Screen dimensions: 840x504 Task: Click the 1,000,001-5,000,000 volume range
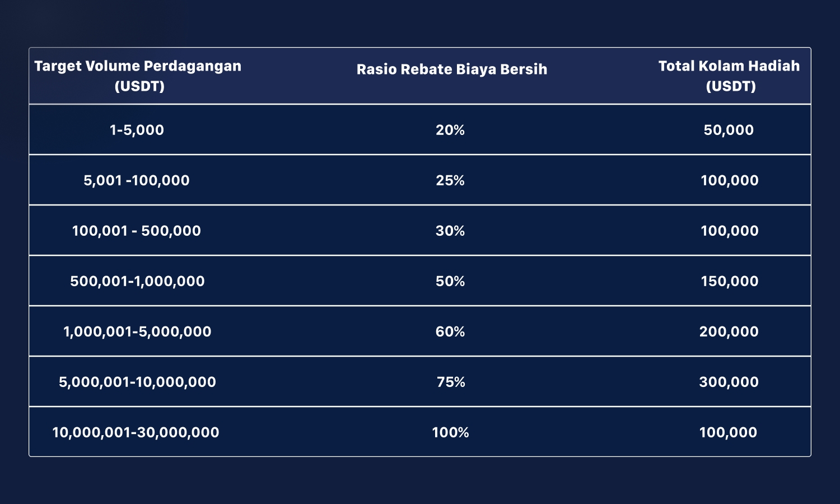coord(137,332)
